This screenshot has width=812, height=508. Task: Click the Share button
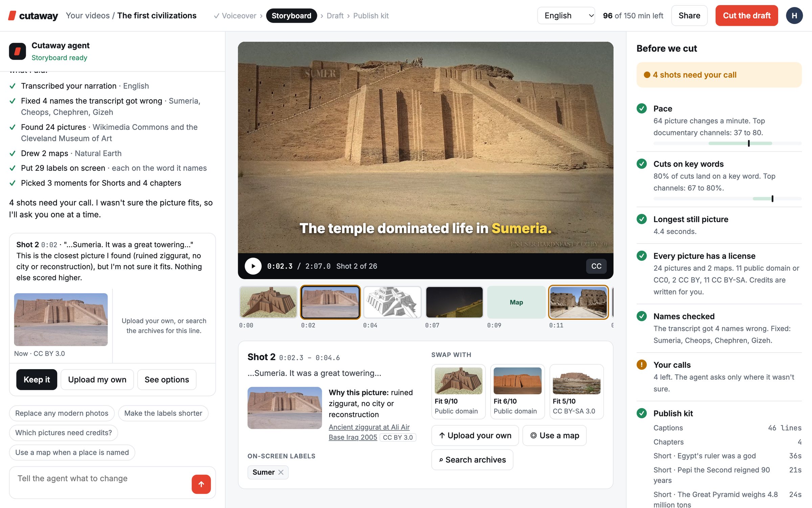click(689, 16)
